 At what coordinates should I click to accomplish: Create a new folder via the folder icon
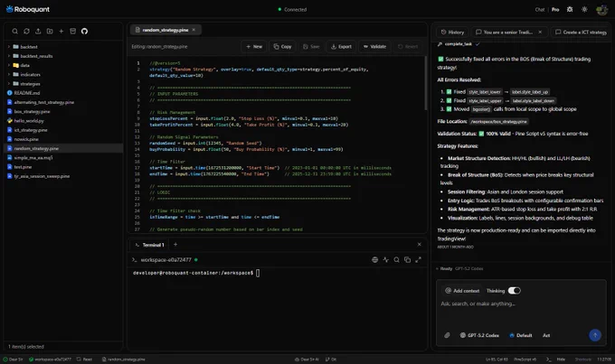[50, 31]
